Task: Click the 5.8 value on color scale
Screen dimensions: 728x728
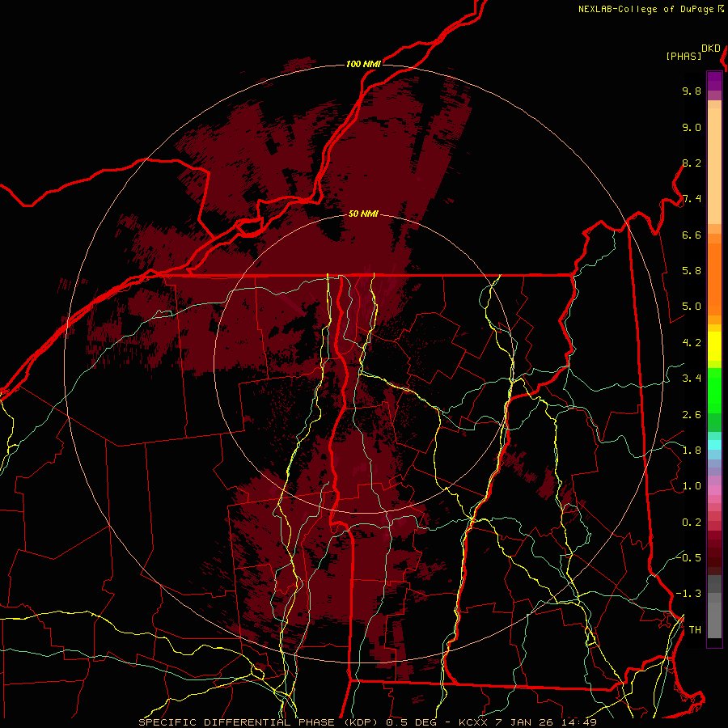Action: [692, 271]
